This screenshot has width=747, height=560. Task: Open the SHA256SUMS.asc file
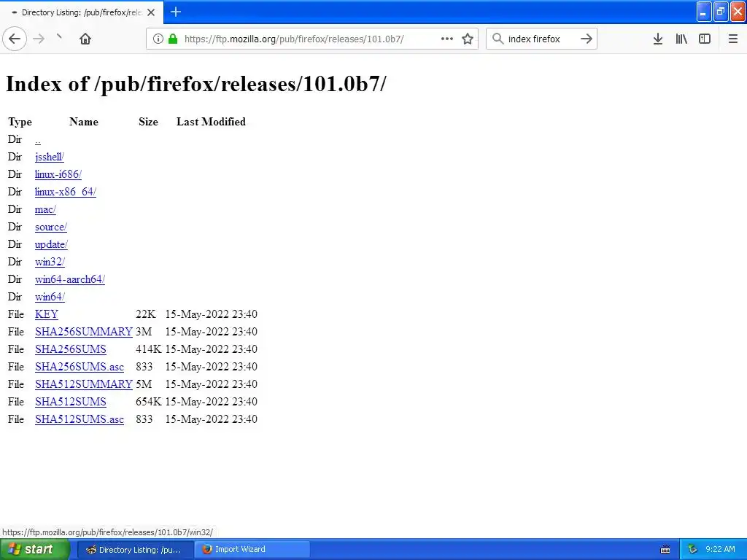(x=79, y=367)
